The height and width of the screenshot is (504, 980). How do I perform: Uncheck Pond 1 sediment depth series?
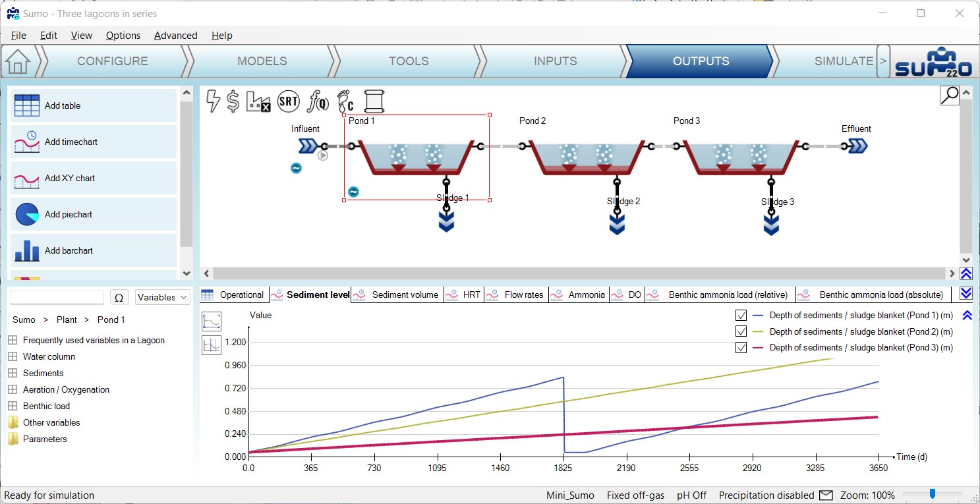(x=741, y=315)
